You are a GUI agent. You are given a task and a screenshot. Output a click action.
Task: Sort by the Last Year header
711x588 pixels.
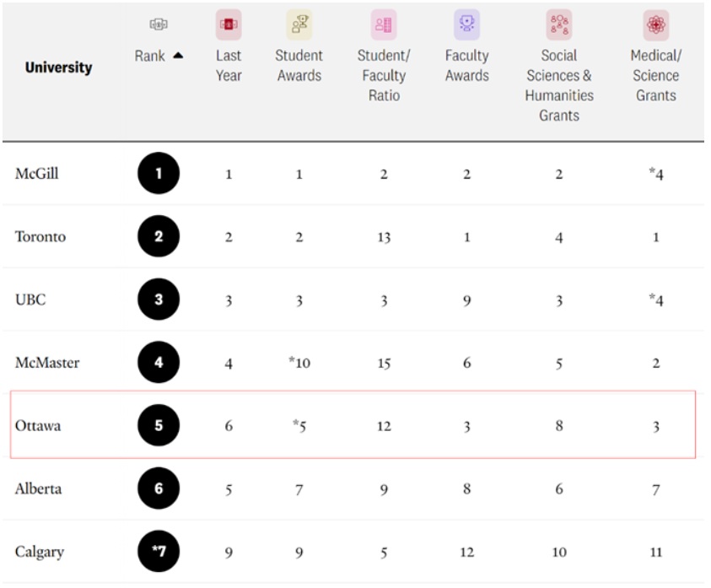pyautogui.click(x=228, y=65)
